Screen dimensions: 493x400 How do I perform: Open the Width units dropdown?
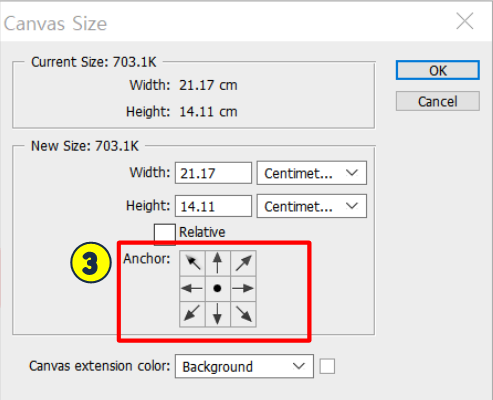[312, 173]
